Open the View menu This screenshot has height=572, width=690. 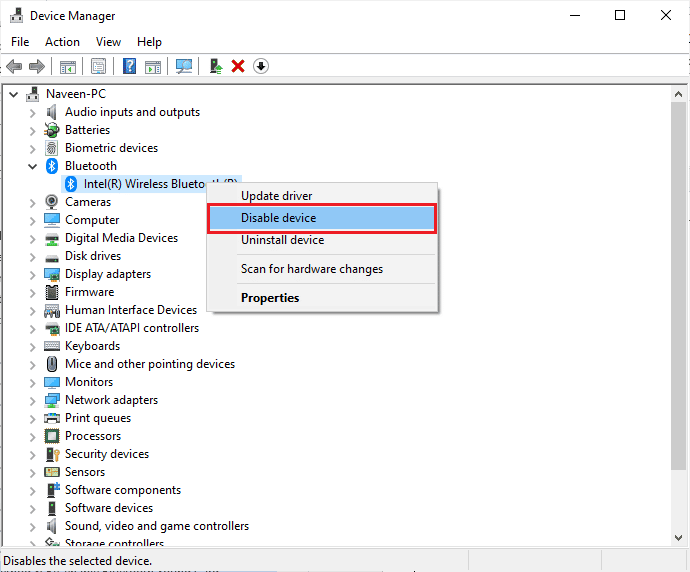pos(108,42)
